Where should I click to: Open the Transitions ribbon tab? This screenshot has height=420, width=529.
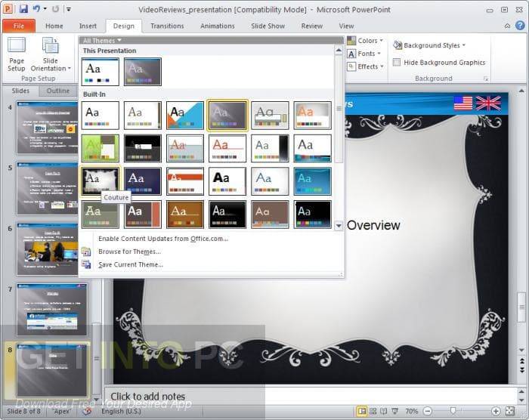167,26
